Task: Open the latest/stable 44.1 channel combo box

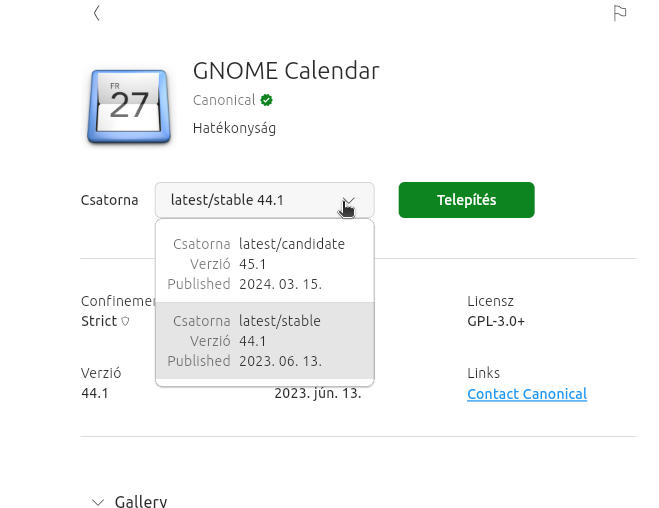Action: pos(265,200)
